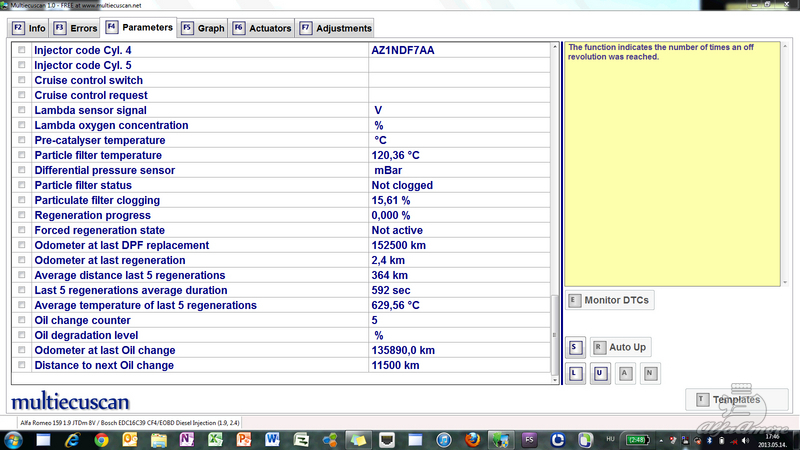Screen dimensions: 800x450
Task: Open the Adjustments tab
Action: coord(336,28)
